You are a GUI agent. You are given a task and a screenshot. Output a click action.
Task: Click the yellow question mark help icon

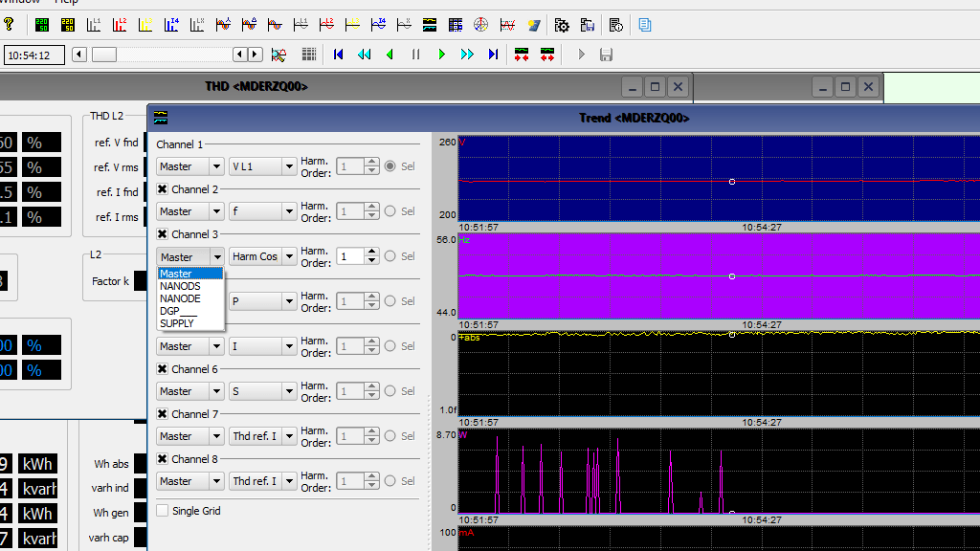(9, 24)
